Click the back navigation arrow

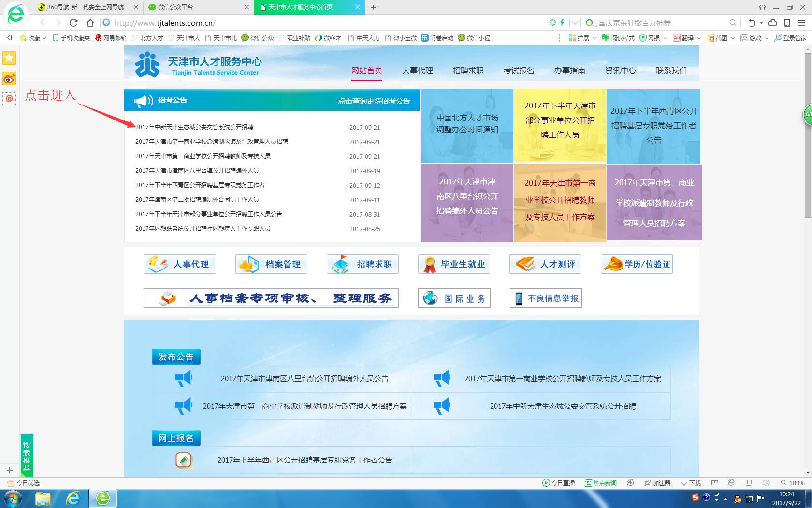point(43,22)
